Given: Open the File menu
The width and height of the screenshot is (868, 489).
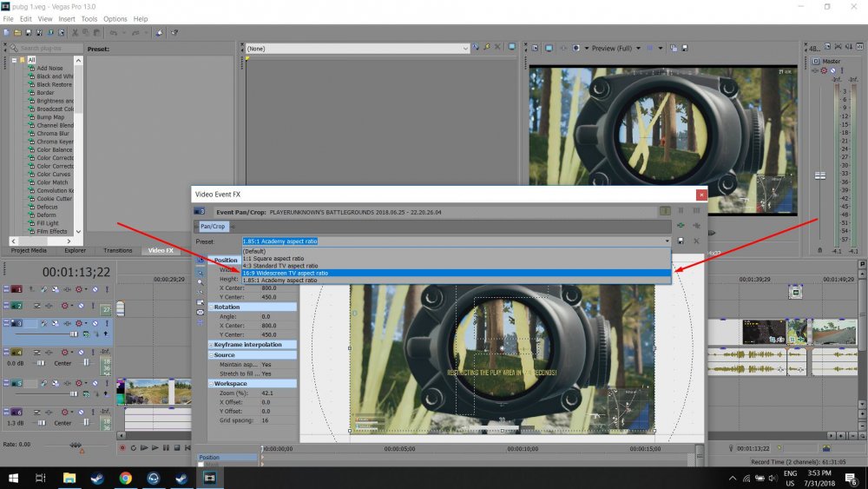Looking at the screenshot, I should click(9, 19).
